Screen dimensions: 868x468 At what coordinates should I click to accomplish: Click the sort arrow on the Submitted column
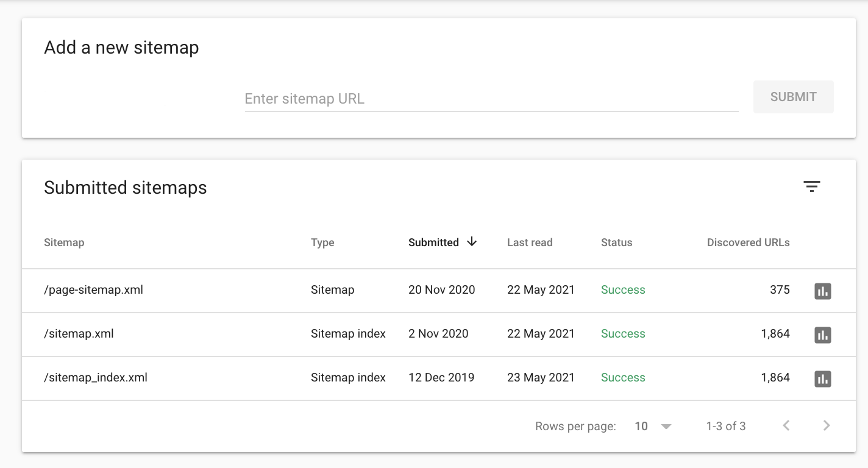[x=472, y=242]
